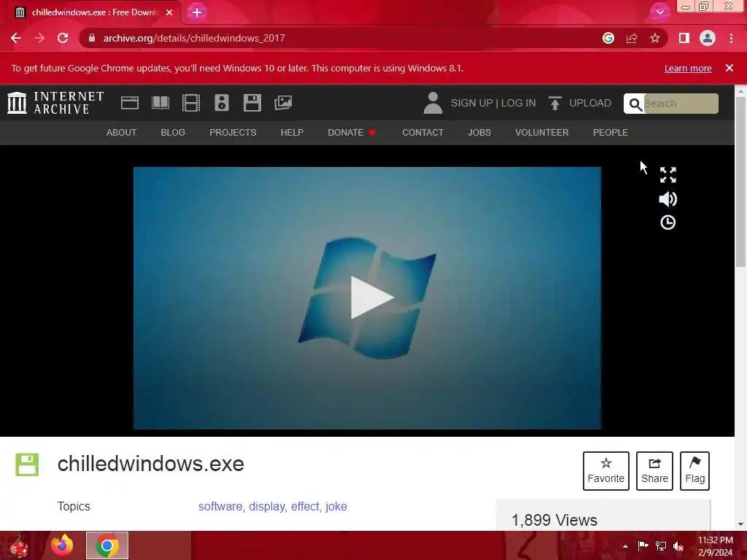Click the UPLOAD link text
747x560 pixels.
click(x=590, y=103)
